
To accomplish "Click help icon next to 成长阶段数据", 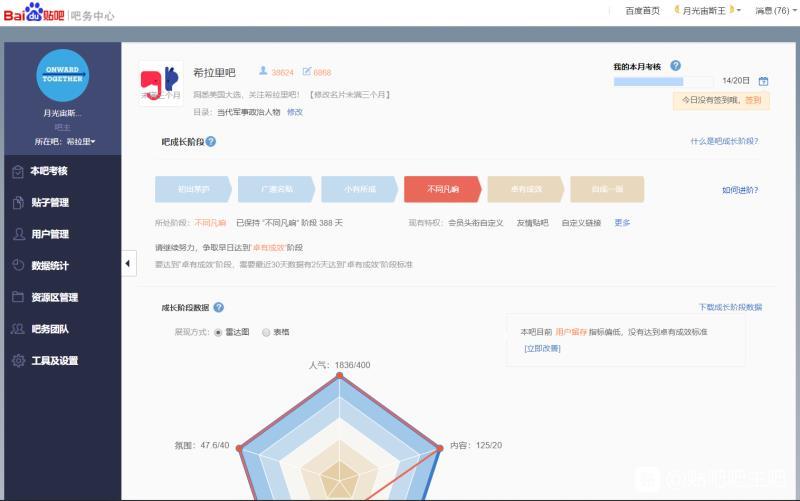I will click(218, 308).
